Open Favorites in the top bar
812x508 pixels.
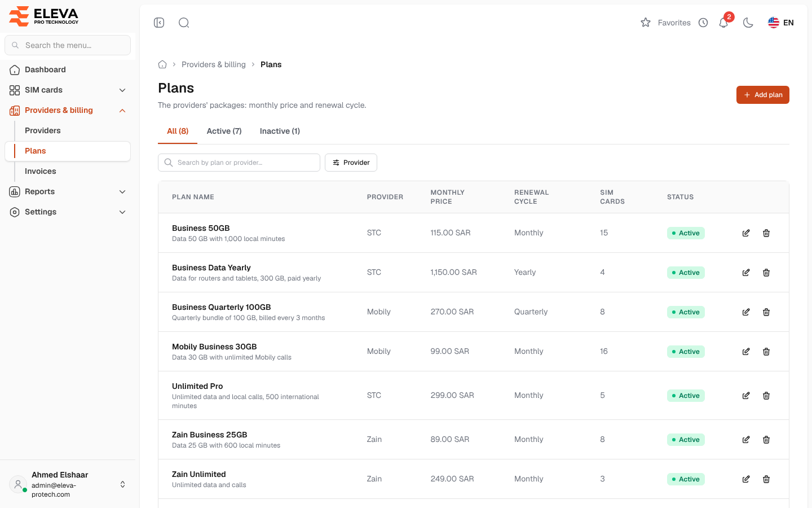[665, 23]
